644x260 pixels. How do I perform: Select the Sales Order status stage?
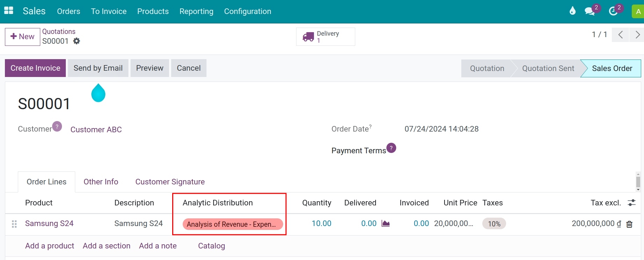point(612,68)
